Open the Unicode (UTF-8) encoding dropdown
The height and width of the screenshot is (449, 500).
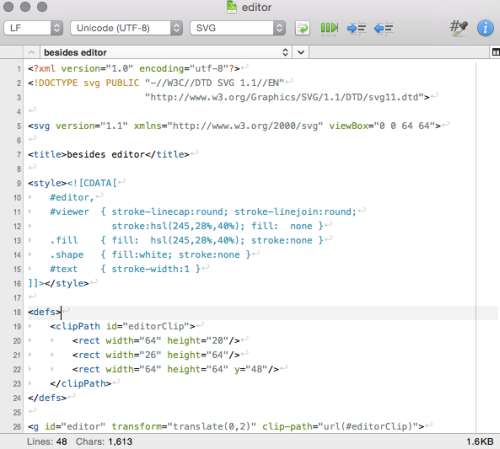[127, 28]
